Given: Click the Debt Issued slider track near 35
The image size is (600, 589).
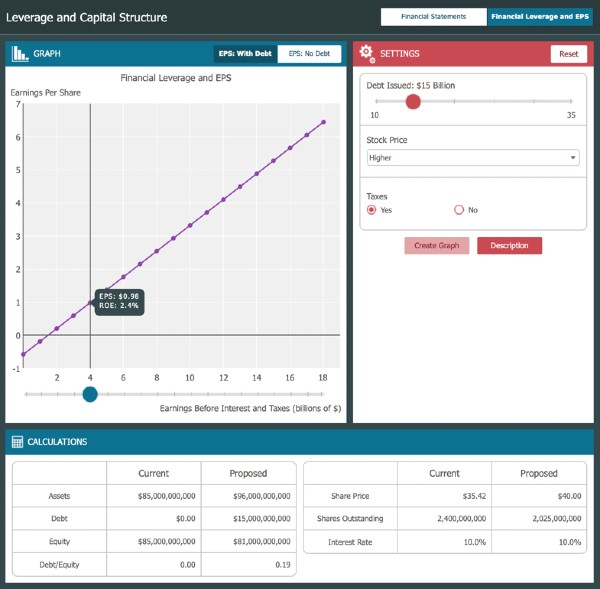Looking at the screenshot, I should click(x=570, y=101).
